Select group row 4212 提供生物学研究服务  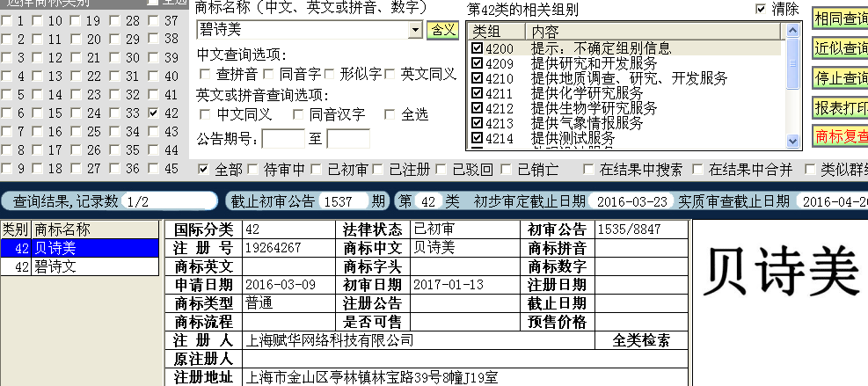click(x=625, y=108)
